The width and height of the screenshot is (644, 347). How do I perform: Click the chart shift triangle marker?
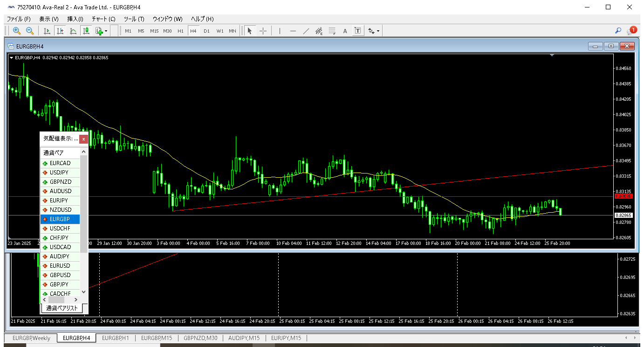coord(552,56)
